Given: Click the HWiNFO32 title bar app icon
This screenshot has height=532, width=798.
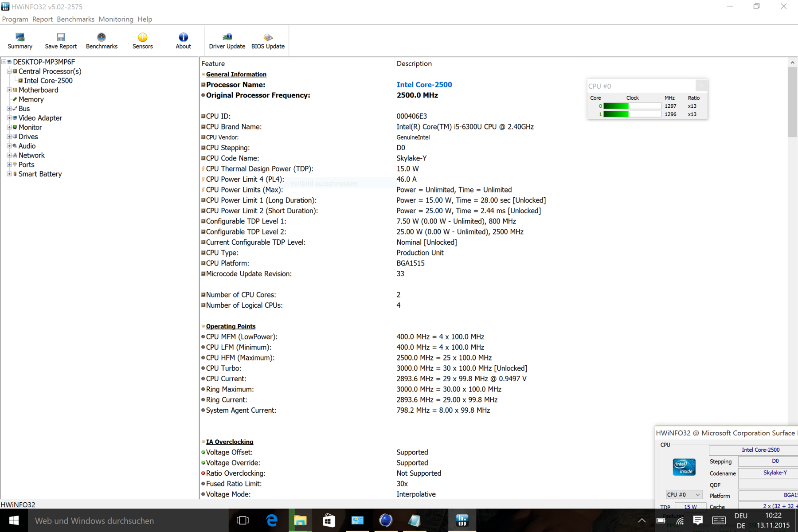Looking at the screenshot, I should coord(5,7).
